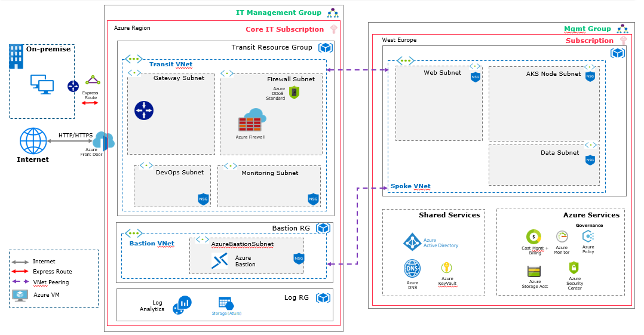Select the NSG badge in DevOps Subnet
This screenshot has height=335, width=644.
203,199
